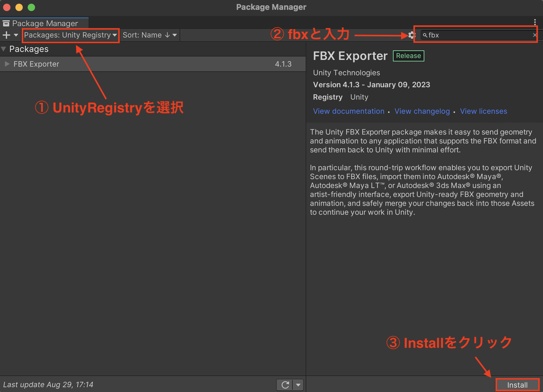Clear the fbx search using the X icon

click(534, 35)
